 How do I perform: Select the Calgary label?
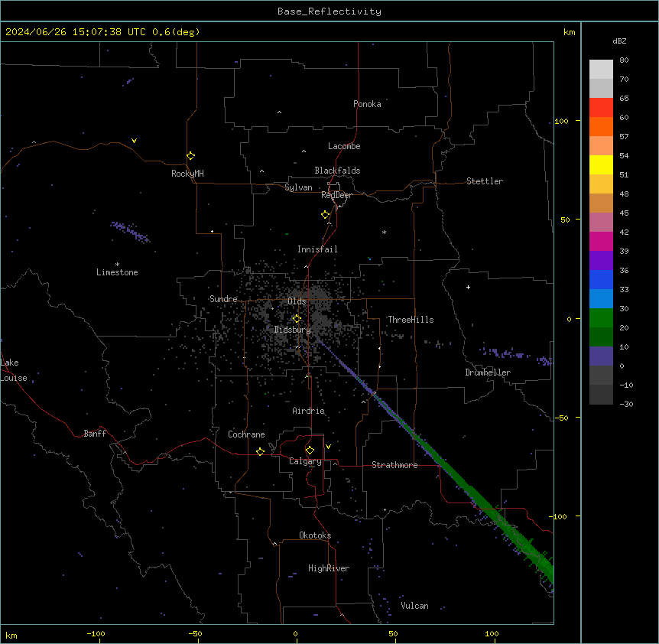pyautogui.click(x=305, y=461)
